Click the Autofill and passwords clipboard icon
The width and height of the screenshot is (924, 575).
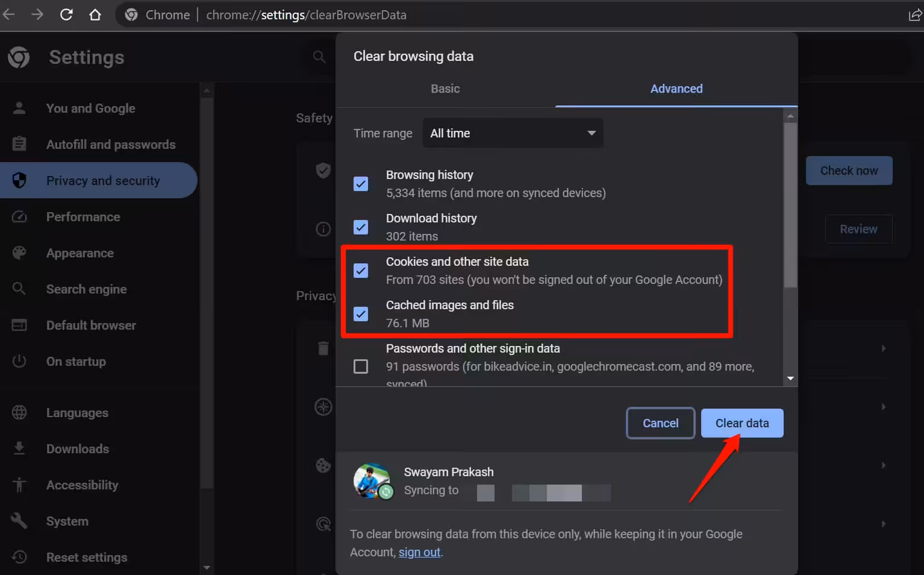tap(19, 144)
